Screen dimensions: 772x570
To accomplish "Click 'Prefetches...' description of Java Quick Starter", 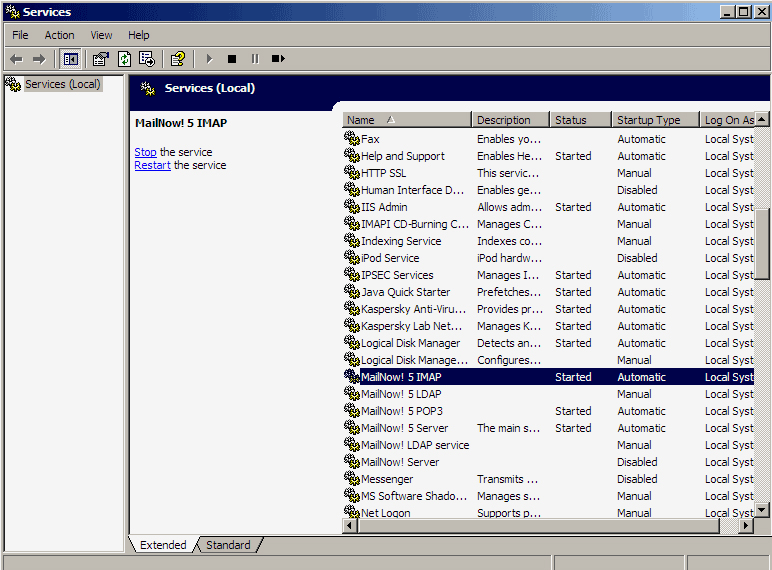I will coord(509,292).
